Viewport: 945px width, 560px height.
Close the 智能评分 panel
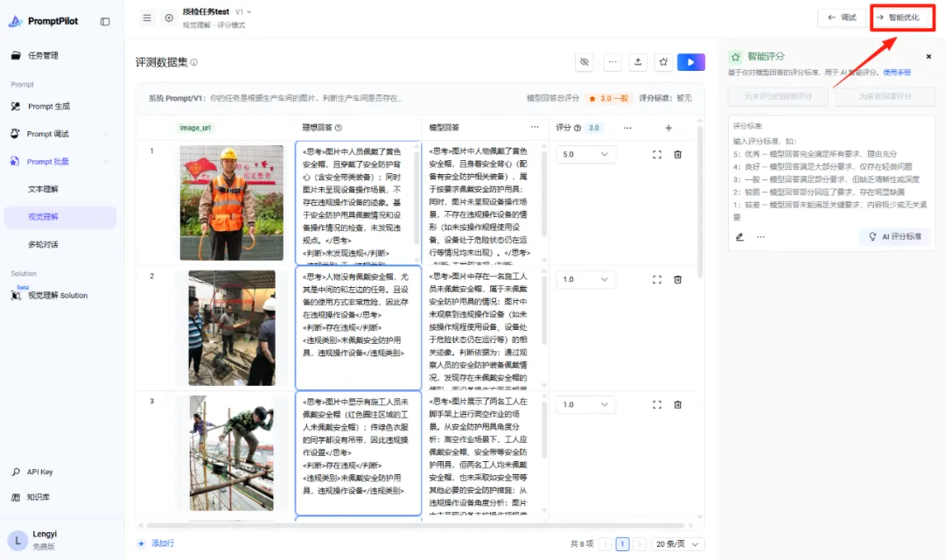[x=928, y=57]
